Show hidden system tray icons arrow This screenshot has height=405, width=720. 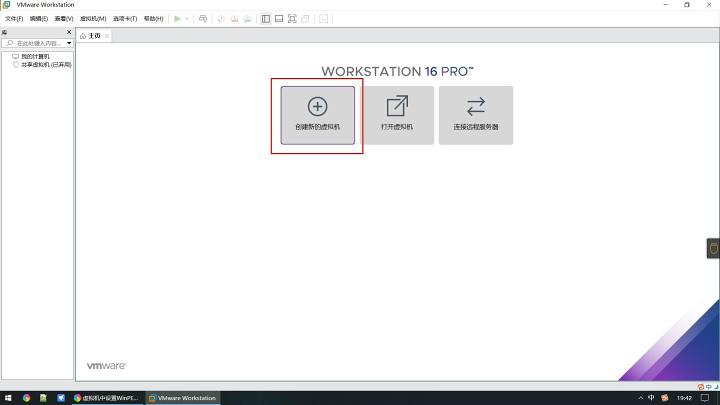tap(641, 398)
